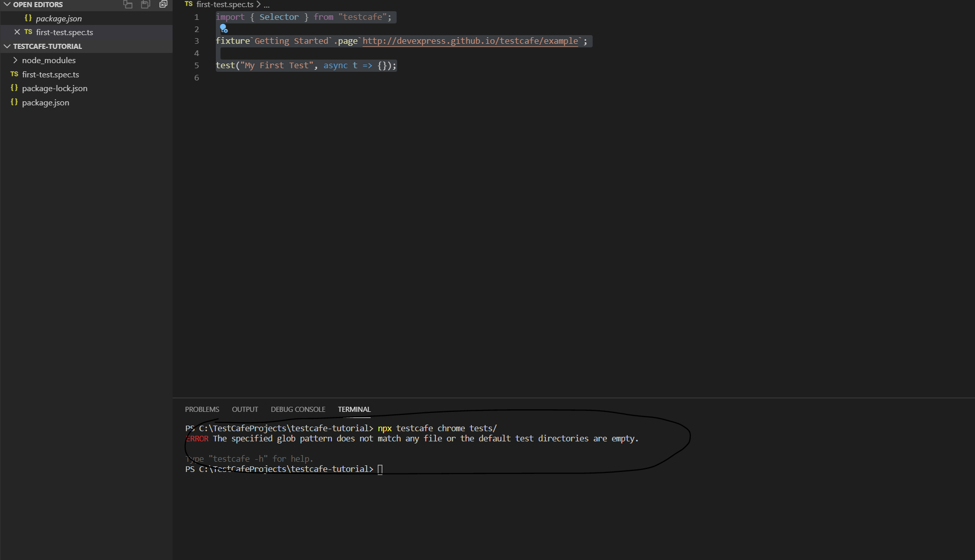Click the terminal prompt input area
Image resolution: width=975 pixels, height=560 pixels.
coord(380,469)
